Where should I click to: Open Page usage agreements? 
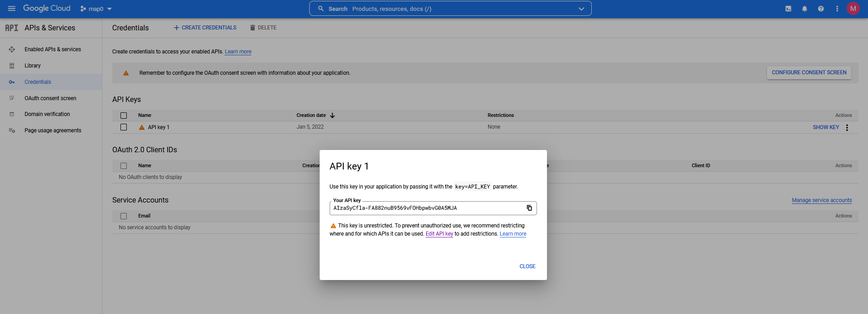pos(53,130)
